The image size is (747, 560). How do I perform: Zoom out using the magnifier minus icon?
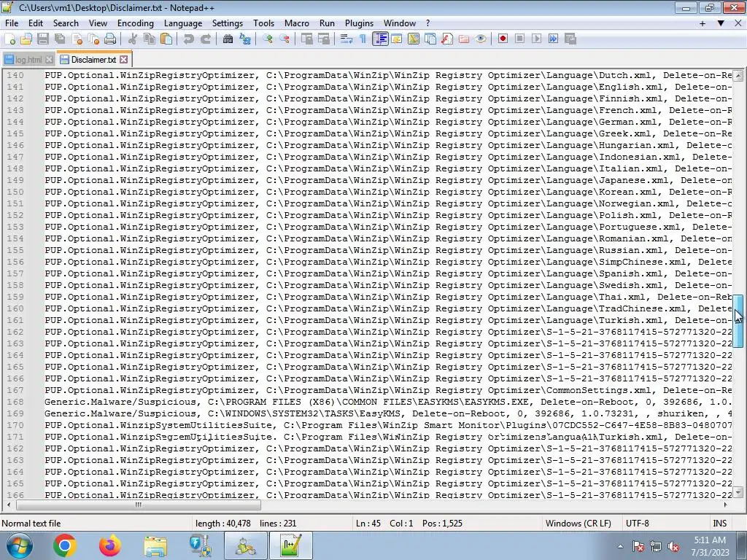[285, 39]
